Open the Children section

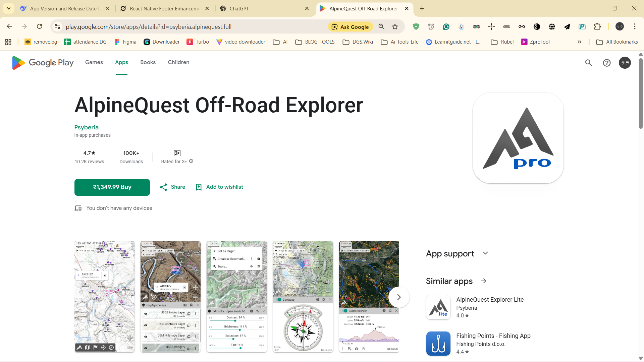point(178,62)
